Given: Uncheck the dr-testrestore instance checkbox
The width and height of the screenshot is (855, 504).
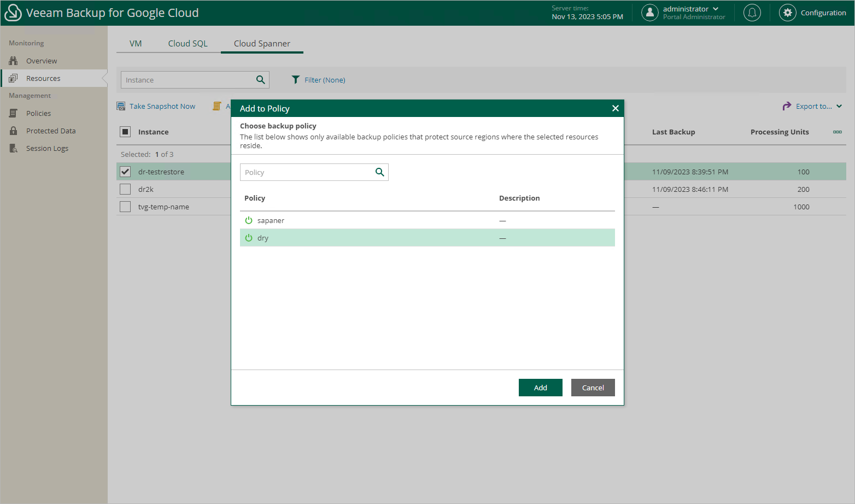Looking at the screenshot, I should (125, 172).
